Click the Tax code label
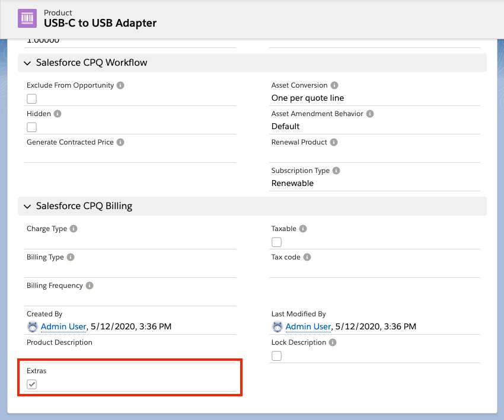 tap(286, 257)
